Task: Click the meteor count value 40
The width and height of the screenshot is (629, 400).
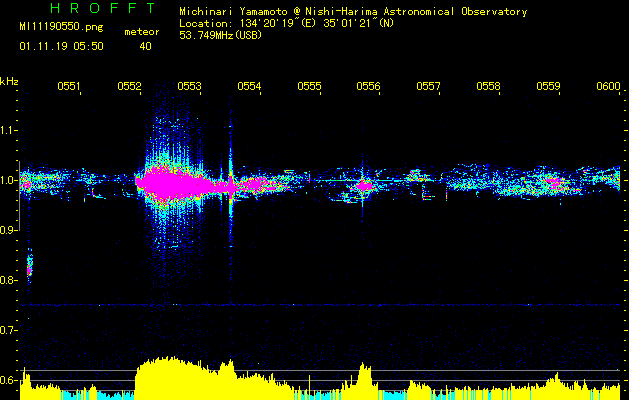Action: (145, 47)
